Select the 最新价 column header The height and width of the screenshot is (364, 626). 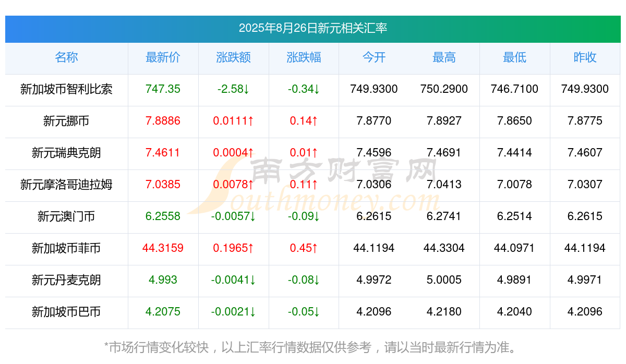[163, 57]
